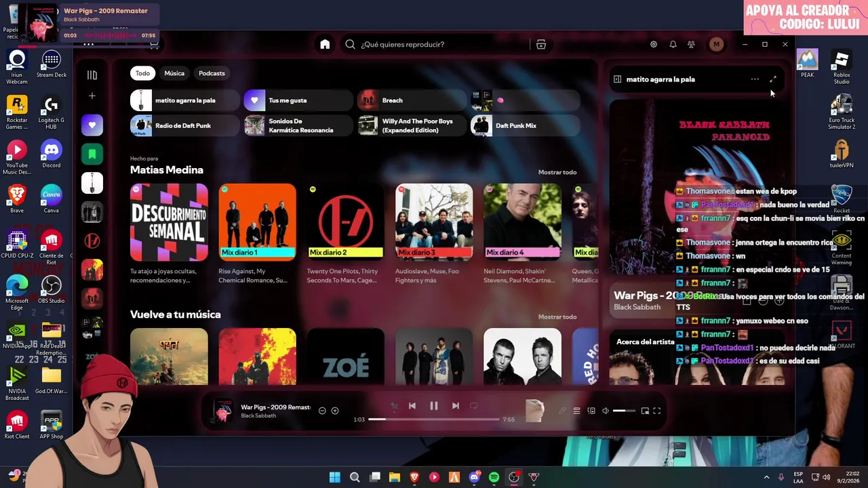
Task: Open 'Sonidos De Karmática Resonancia' tile
Action: coord(298,125)
